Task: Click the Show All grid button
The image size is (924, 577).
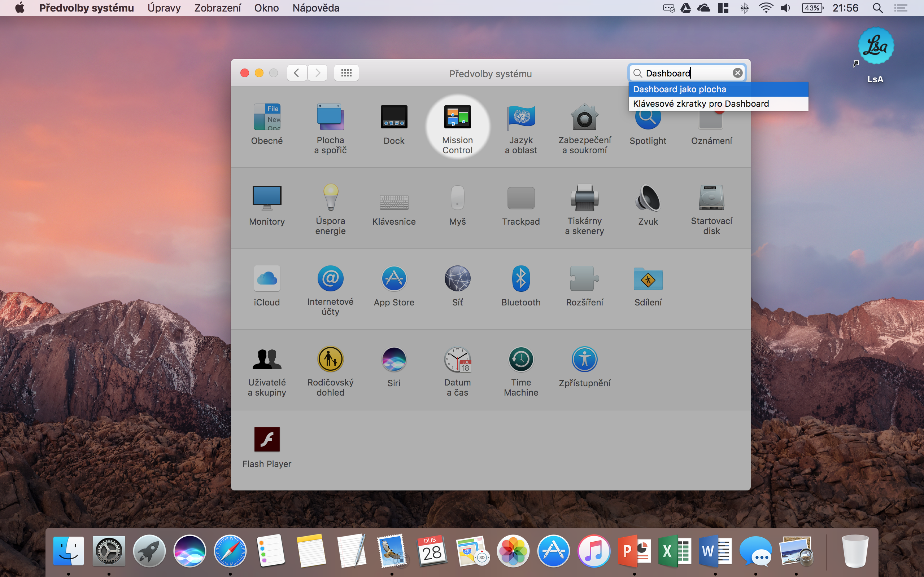Action: [x=346, y=73]
